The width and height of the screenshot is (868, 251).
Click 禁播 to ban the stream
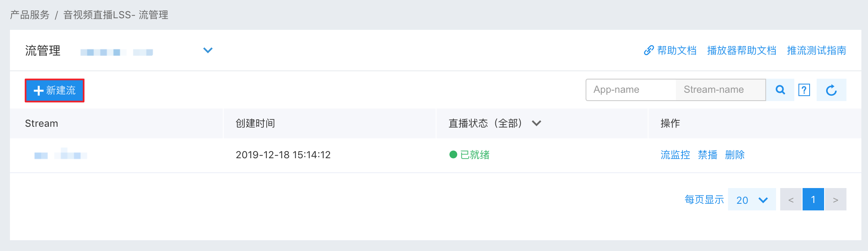click(708, 155)
